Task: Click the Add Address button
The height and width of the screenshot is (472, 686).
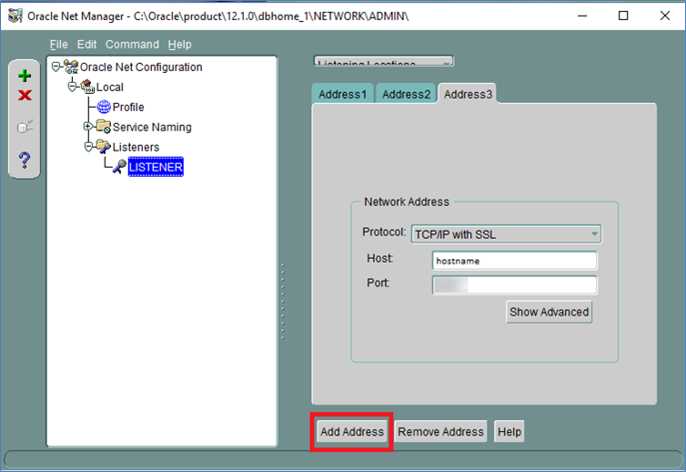Action: (x=352, y=432)
